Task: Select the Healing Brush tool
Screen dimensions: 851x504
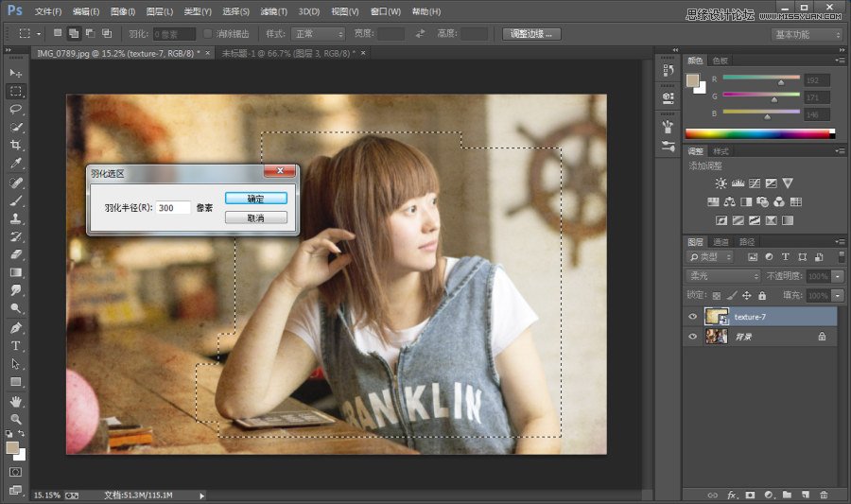Action: pyautogui.click(x=15, y=182)
